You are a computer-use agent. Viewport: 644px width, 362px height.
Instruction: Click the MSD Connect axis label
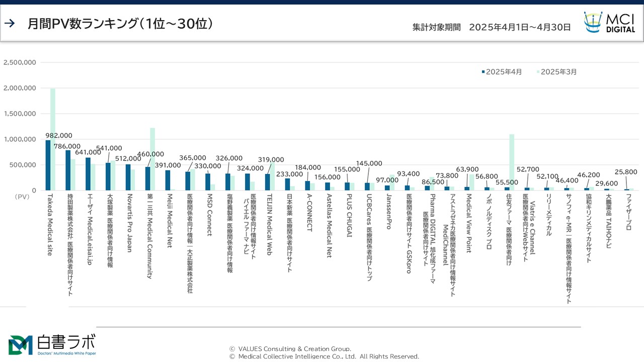coord(209,214)
